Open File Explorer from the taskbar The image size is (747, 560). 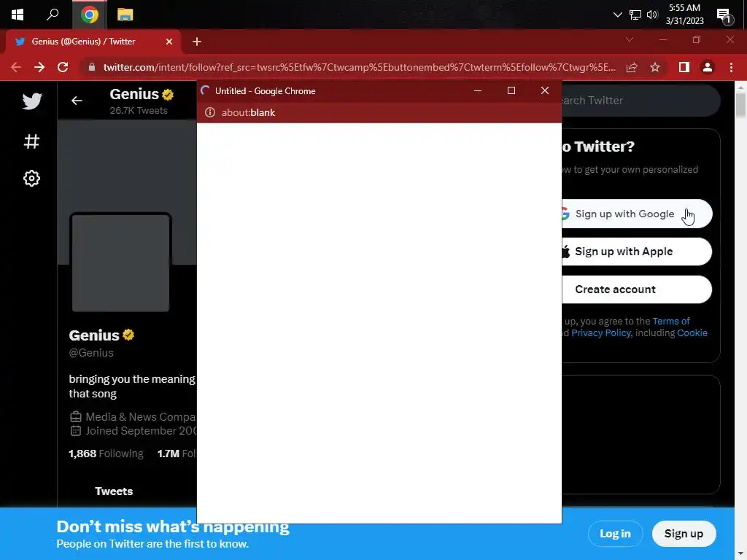(125, 15)
